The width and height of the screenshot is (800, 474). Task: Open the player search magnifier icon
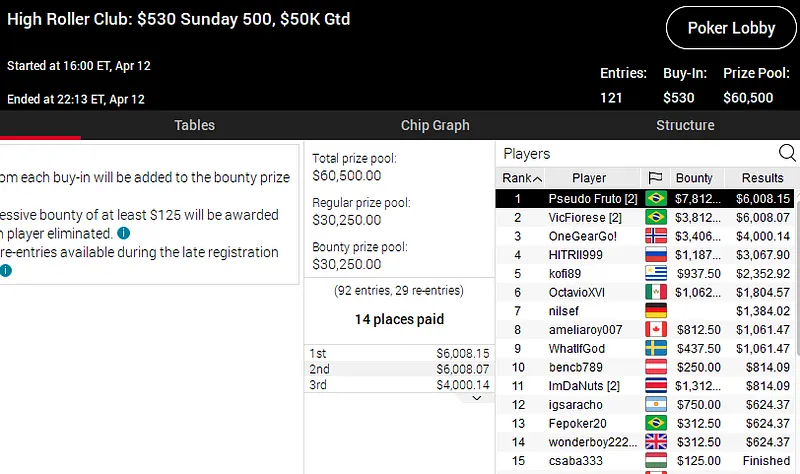click(787, 153)
